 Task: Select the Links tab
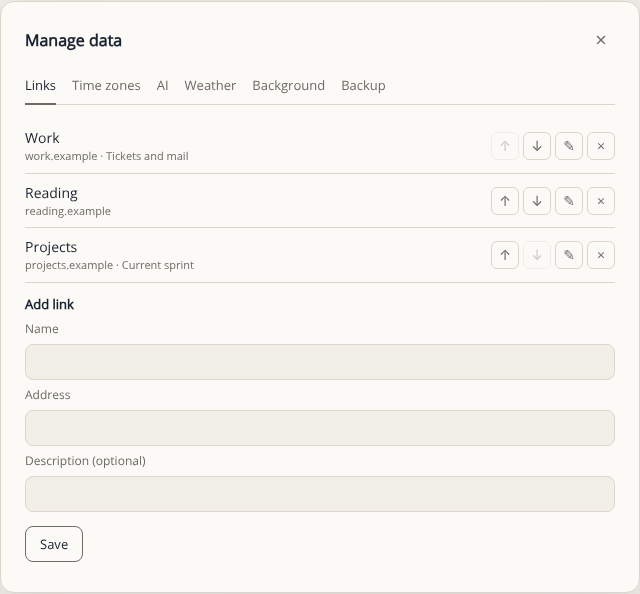pos(40,86)
